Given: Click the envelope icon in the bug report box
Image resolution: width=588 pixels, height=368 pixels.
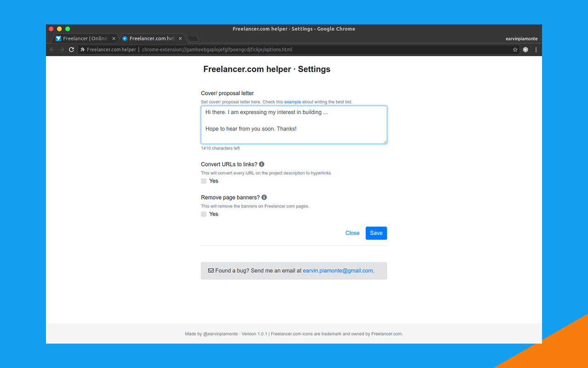Looking at the screenshot, I should [x=211, y=270].
